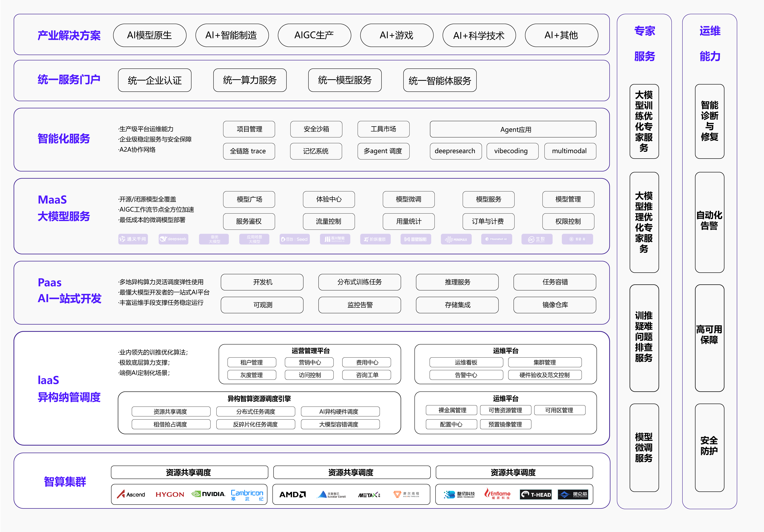Select the 应用场景大模型 badge
Viewport: 764px width, 532px height.
254,239
